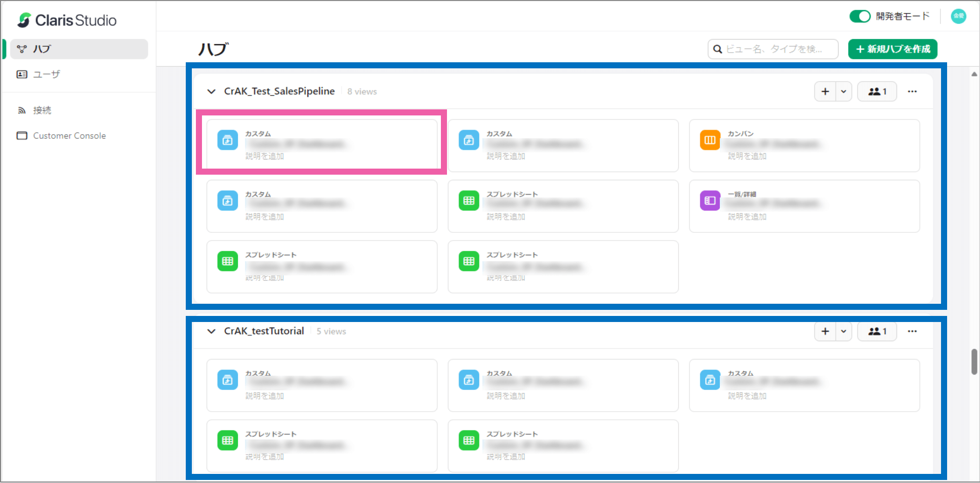Click the view search field
980x483 pixels.
pyautogui.click(x=773, y=49)
